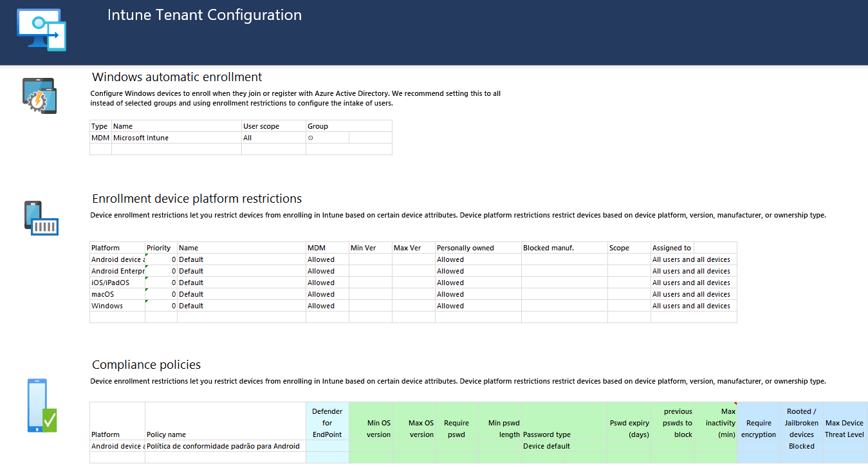Click the User scope column header
This screenshot has width=868, height=475.
273,126
